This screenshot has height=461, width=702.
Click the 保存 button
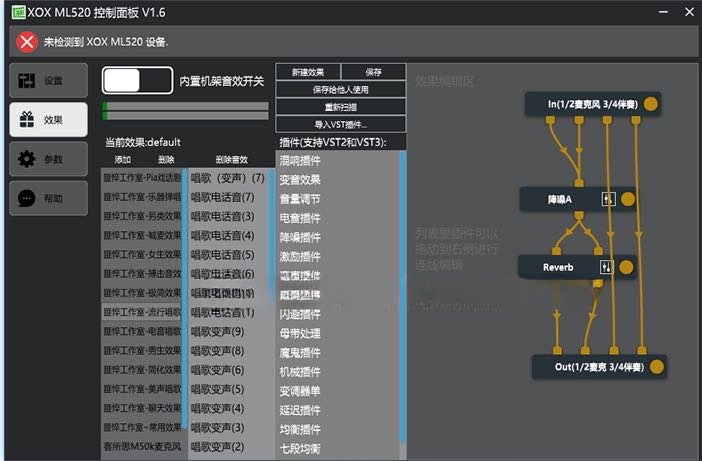pyautogui.click(x=373, y=72)
